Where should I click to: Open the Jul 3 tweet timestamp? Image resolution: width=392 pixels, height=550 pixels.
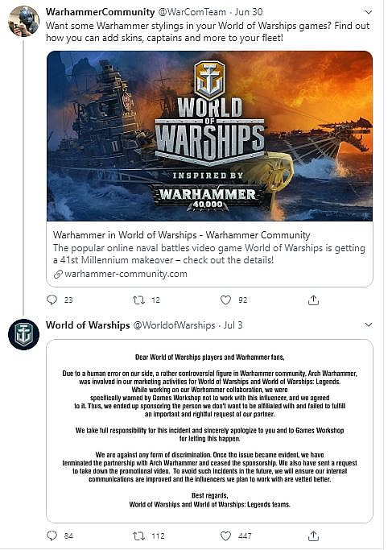click(233, 325)
